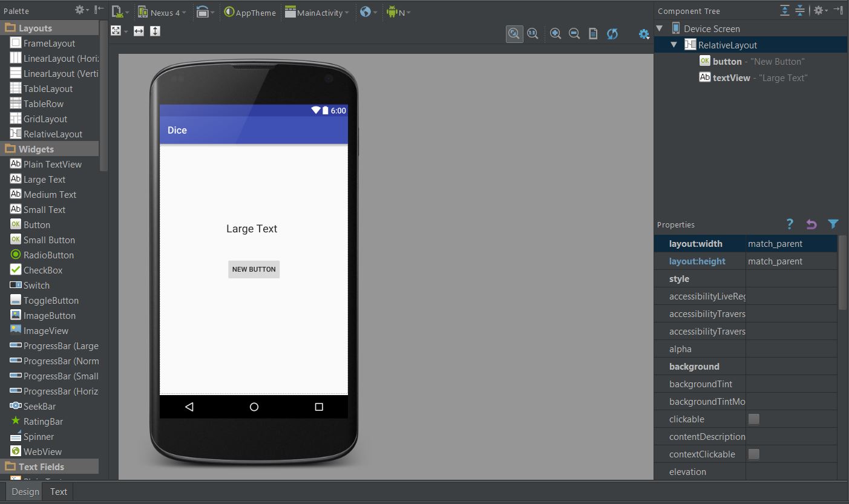The height and width of the screenshot is (504, 849).
Task: Open the Android API version N dropdown
Action: (398, 12)
